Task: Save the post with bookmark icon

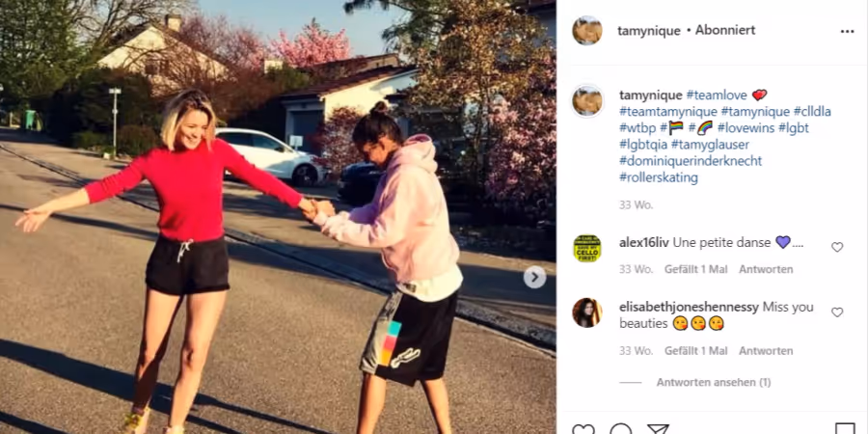Action: 845,429
